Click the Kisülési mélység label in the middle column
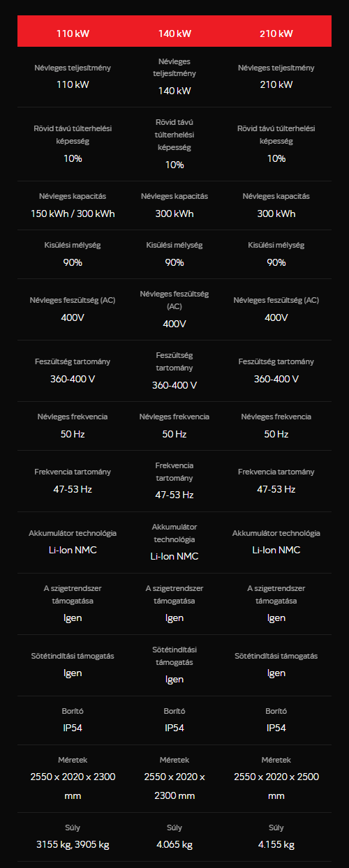This screenshot has height=868, width=349. [x=174, y=246]
